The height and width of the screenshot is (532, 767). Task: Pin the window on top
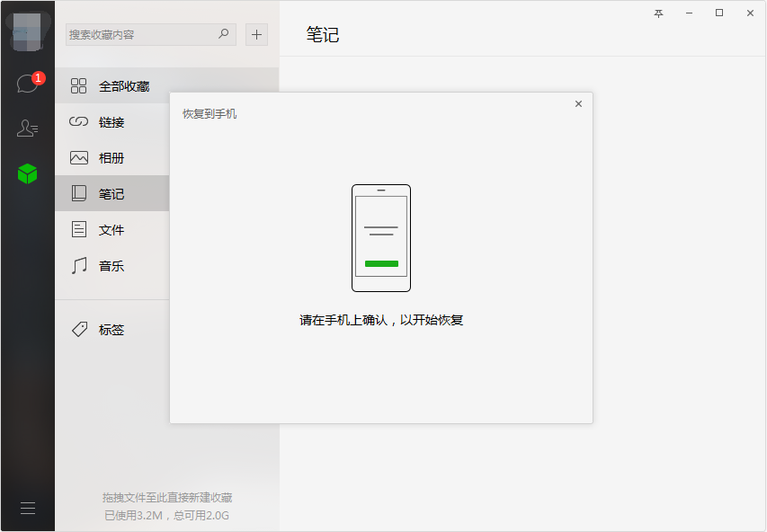click(658, 13)
